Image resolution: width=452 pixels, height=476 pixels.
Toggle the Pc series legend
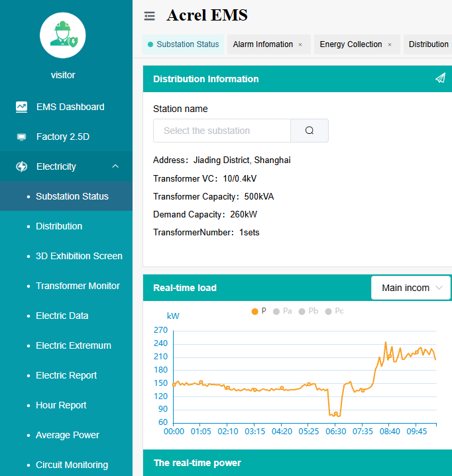click(334, 311)
